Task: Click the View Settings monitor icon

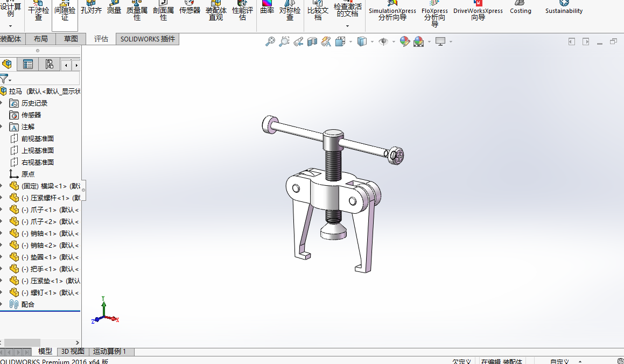Action: 440,41
